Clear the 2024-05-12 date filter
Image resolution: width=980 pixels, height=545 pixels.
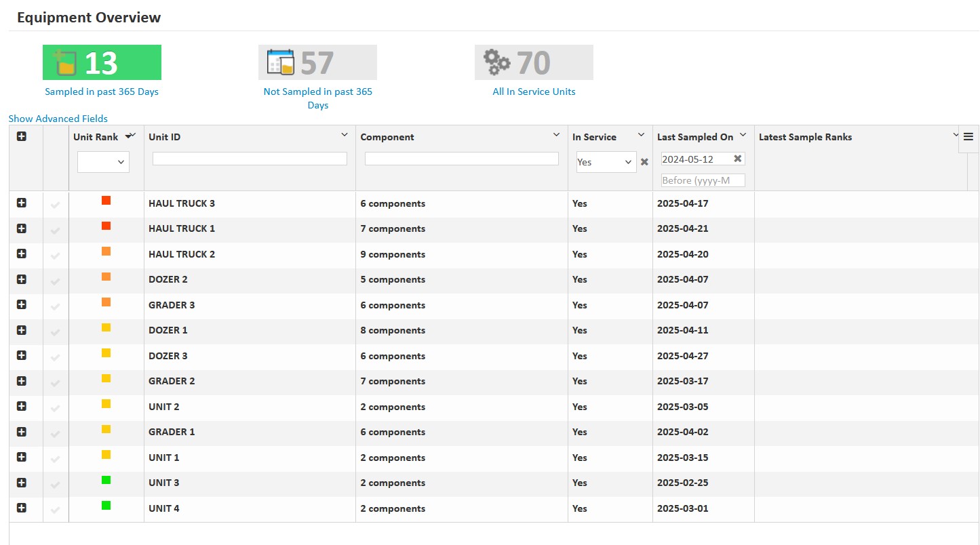coord(738,159)
